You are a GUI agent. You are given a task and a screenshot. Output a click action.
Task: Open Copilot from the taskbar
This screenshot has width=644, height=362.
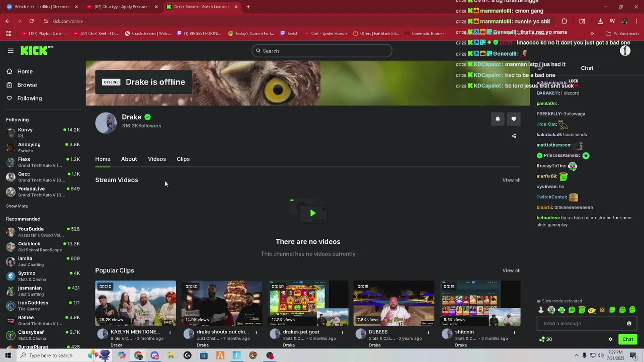(x=122, y=355)
